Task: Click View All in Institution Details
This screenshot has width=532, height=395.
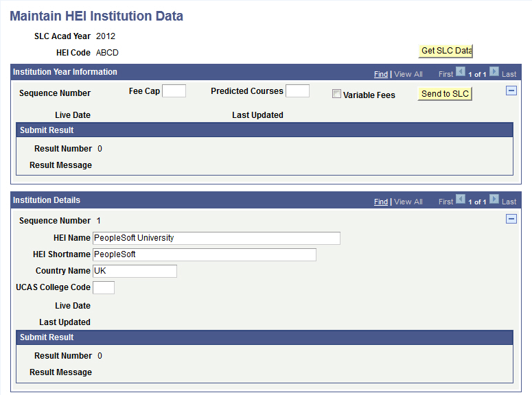Action: (408, 202)
